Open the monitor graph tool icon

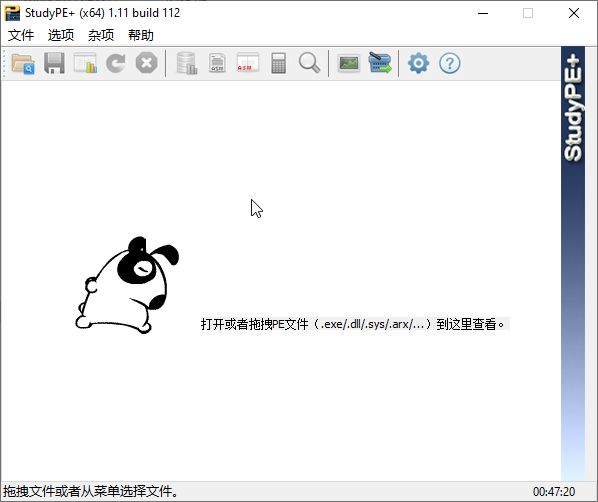point(349,63)
